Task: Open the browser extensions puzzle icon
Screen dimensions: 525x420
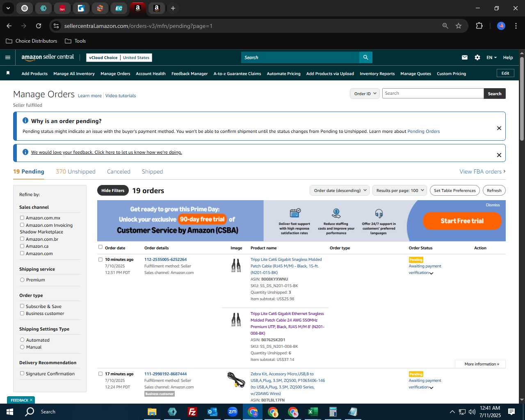Action: [479, 26]
